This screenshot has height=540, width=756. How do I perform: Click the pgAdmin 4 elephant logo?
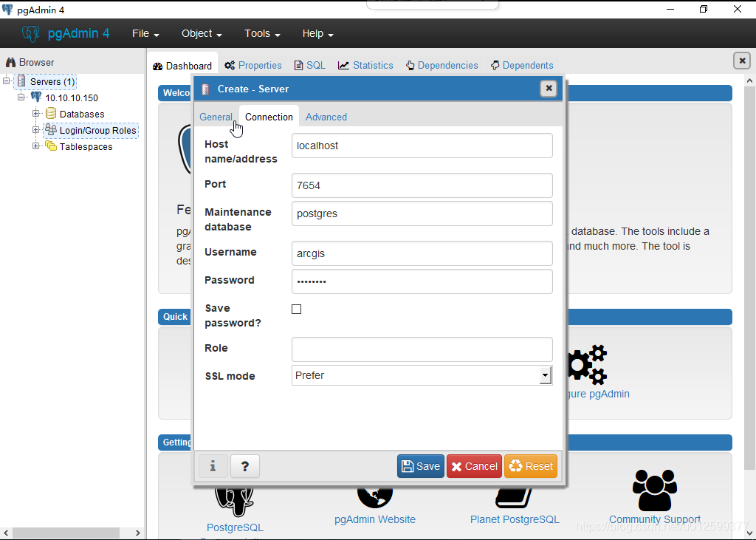pos(31,33)
